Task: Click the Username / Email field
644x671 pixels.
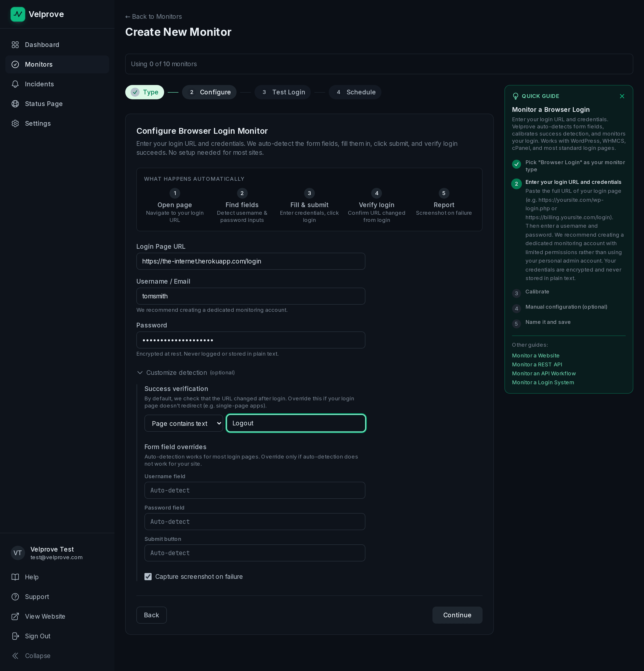Action: [251, 296]
